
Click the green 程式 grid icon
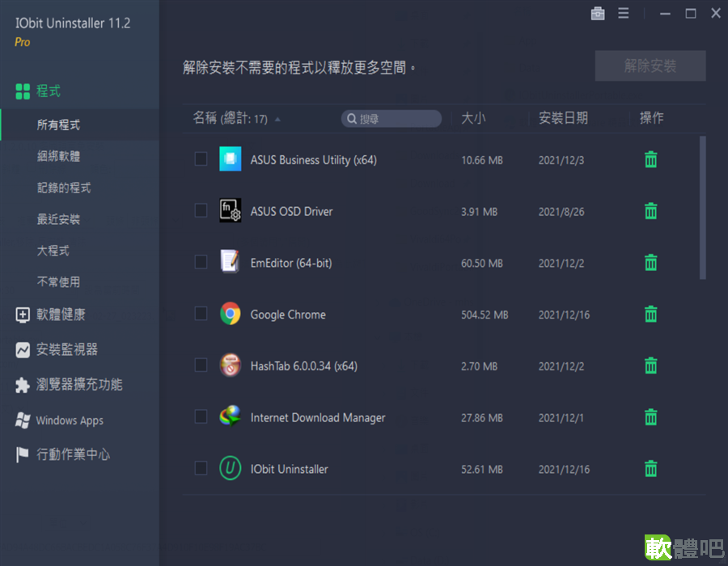pos(23,91)
